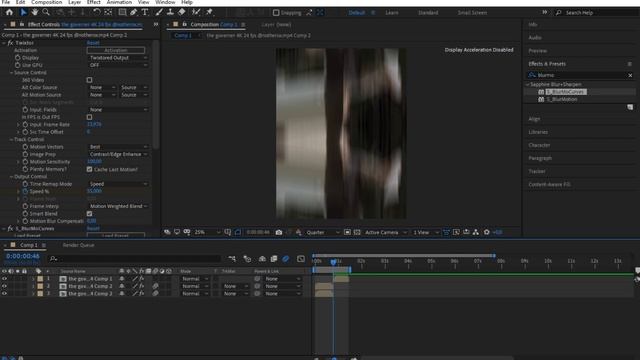Image resolution: width=640 pixels, height=360 pixels.
Task: Select the Puppet Pin tool
Action: coord(209,12)
